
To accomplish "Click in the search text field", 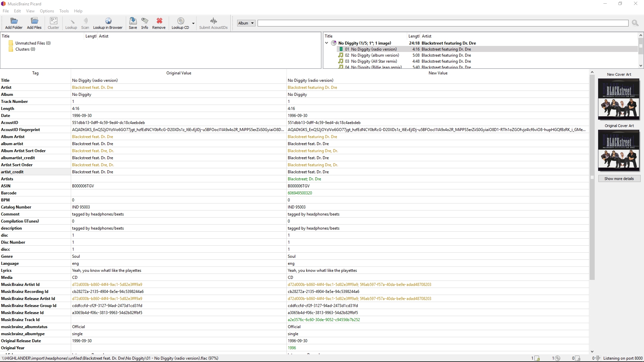I will [x=443, y=23].
